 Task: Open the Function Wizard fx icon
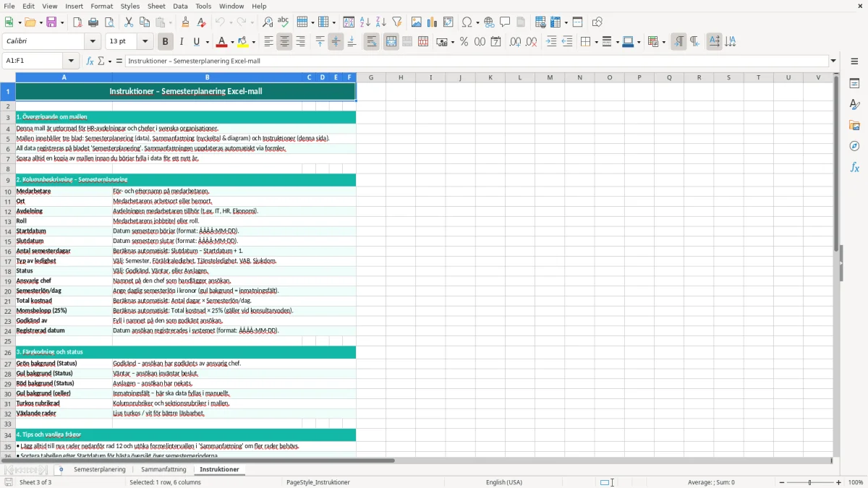click(x=90, y=61)
